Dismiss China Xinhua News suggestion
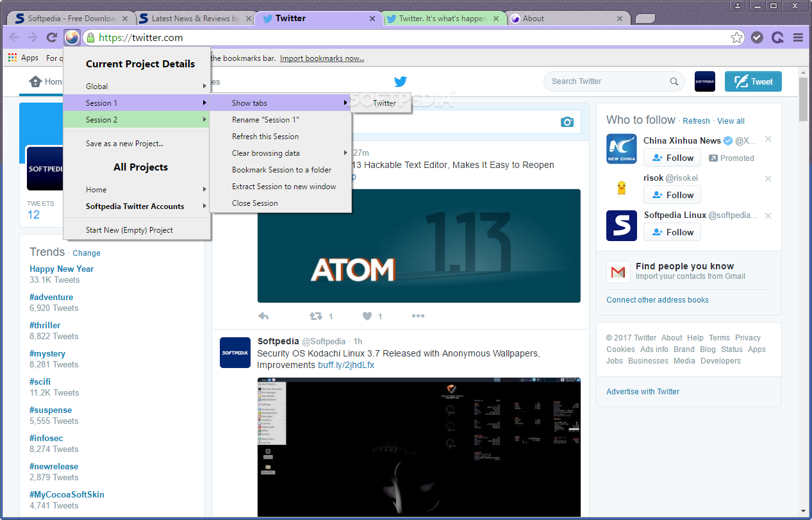 pyautogui.click(x=768, y=140)
